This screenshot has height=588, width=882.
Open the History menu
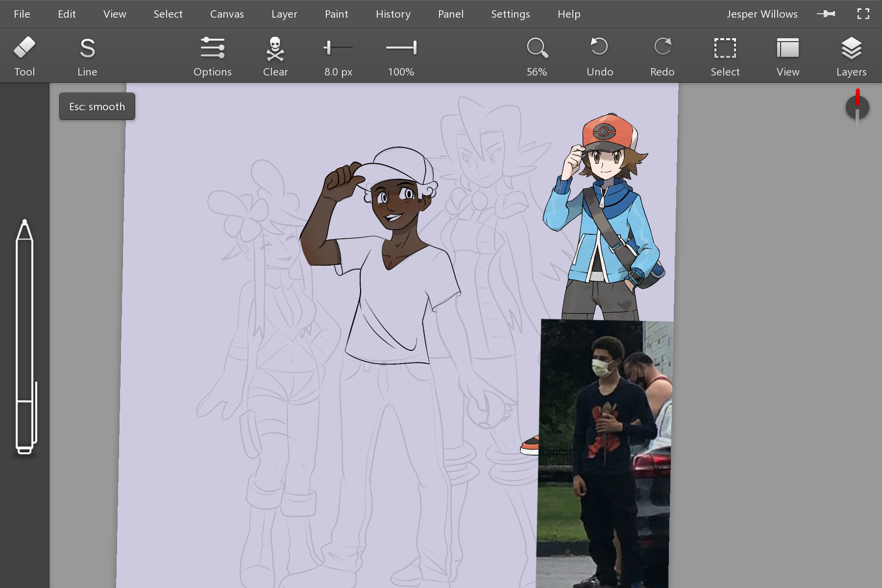(393, 14)
